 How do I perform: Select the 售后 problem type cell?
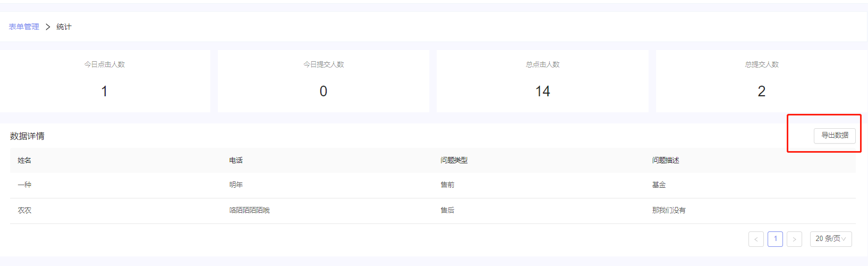coord(447,210)
